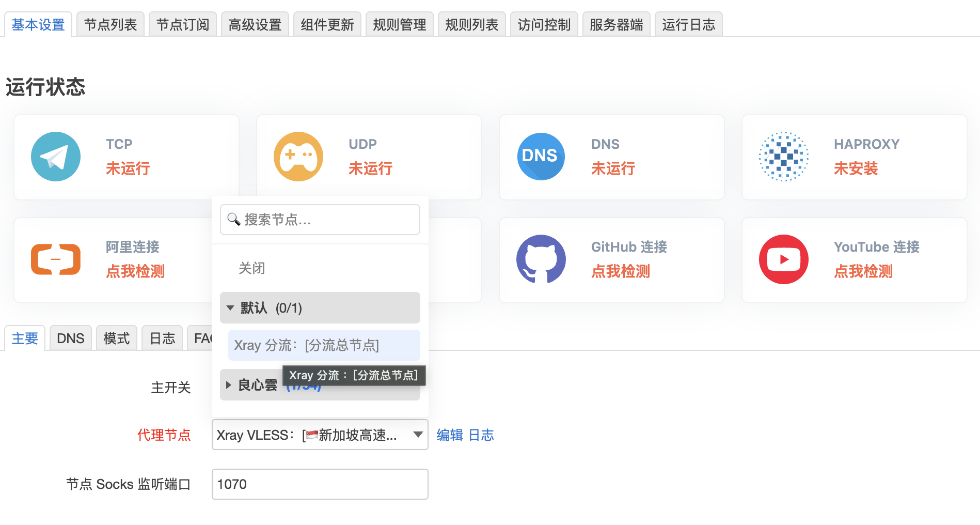Click 编辑 link beside proxy node
The image size is (980, 525).
click(450, 435)
